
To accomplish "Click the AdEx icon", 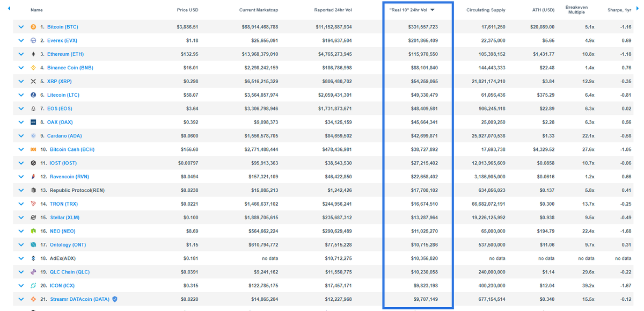I will tap(33, 258).
